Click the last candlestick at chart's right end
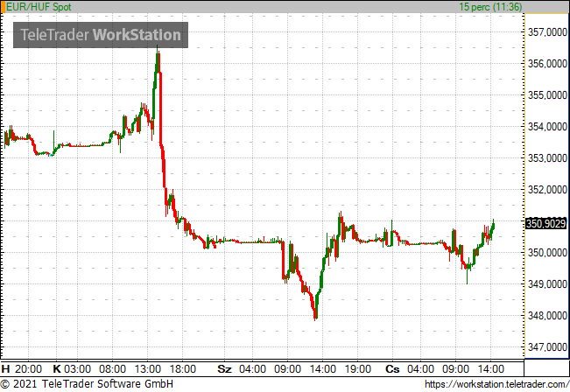The image size is (570, 392). (x=493, y=227)
